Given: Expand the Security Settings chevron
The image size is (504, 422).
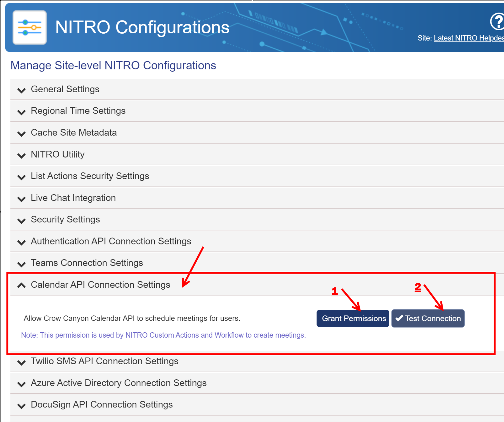Looking at the screenshot, I should (x=22, y=221).
